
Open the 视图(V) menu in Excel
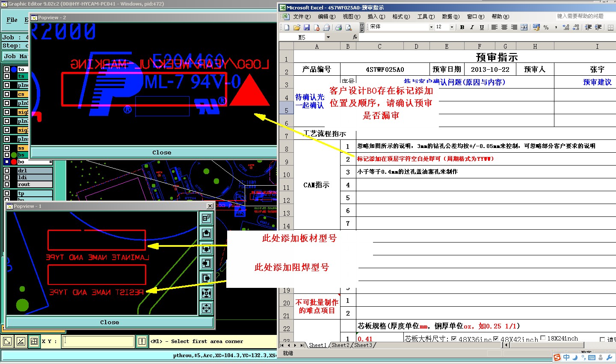[x=352, y=17]
